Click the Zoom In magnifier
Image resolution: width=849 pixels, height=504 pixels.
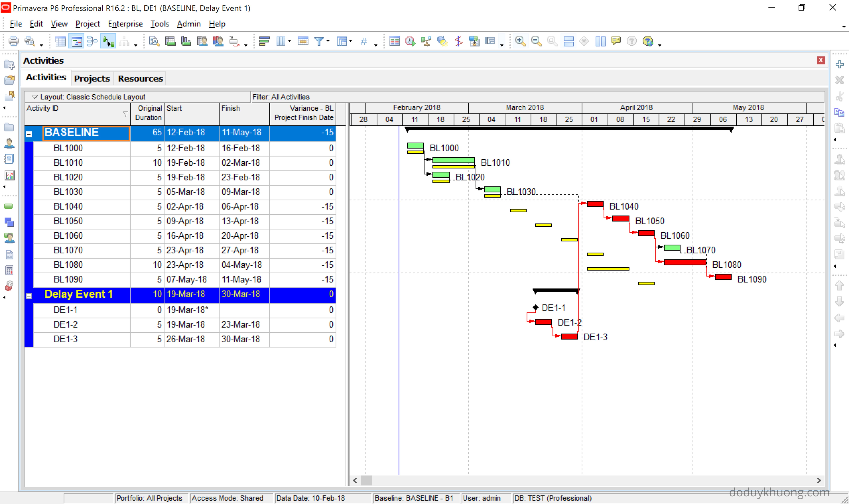click(520, 41)
